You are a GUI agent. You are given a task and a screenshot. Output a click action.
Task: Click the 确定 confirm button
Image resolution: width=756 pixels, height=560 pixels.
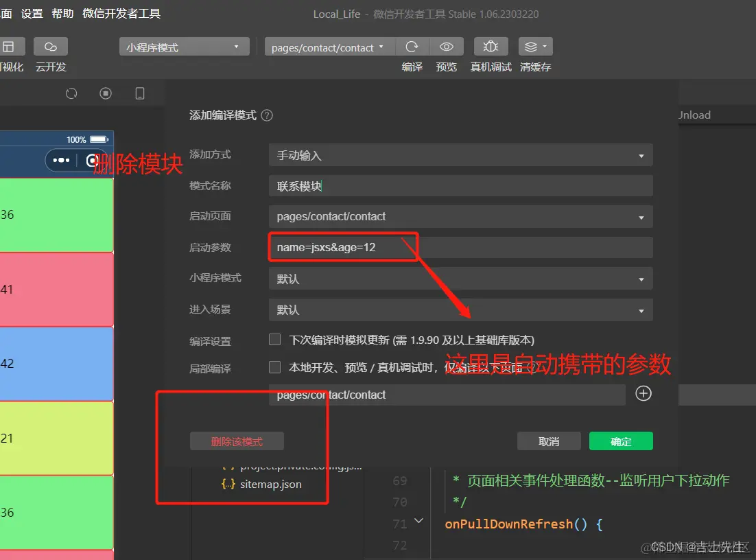[x=621, y=441]
